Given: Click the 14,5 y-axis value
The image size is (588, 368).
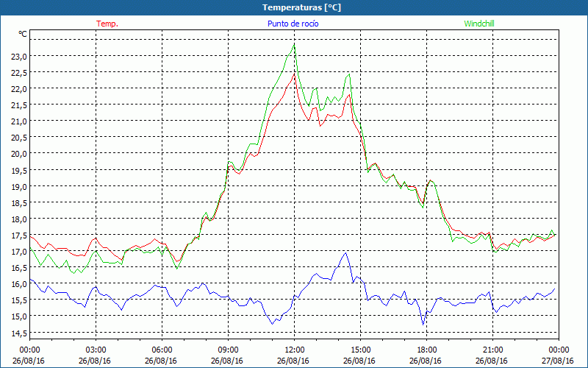Looking at the screenshot, I should point(19,333).
